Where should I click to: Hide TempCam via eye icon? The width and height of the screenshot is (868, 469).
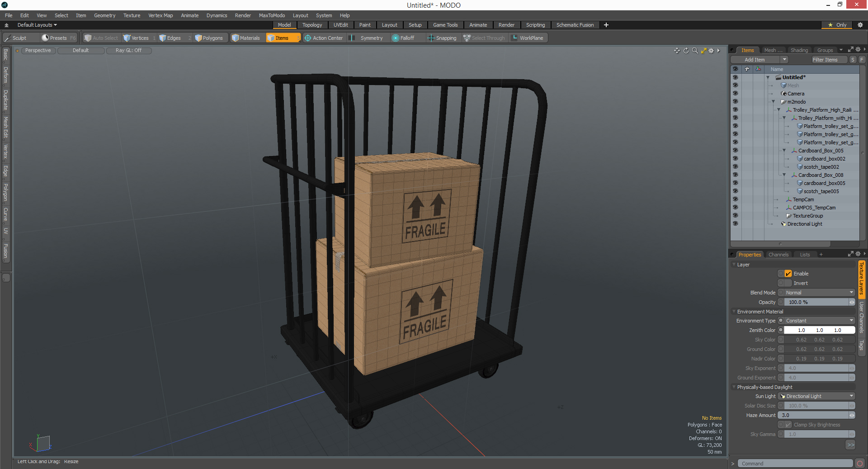click(x=735, y=199)
